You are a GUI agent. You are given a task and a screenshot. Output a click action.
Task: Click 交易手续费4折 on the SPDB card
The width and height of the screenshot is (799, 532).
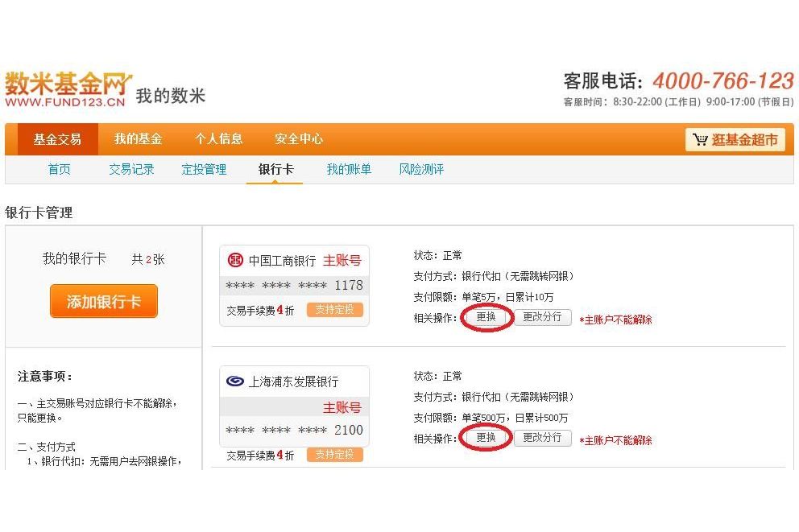[260, 455]
